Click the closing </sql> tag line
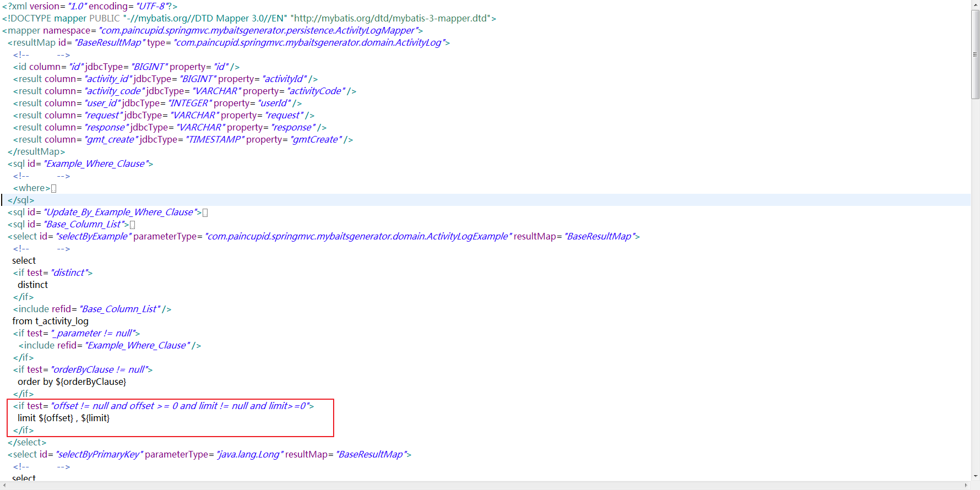This screenshot has height=490, width=980. tap(21, 200)
